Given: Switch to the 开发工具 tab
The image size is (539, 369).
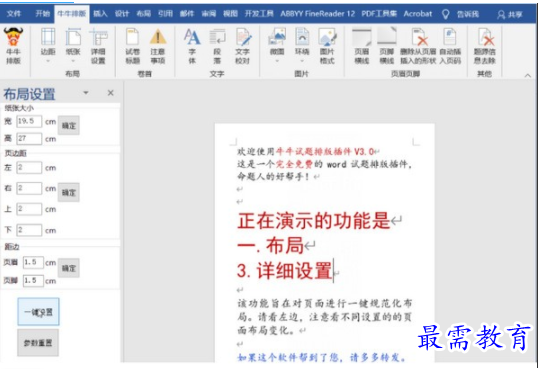Looking at the screenshot, I should [x=259, y=14].
